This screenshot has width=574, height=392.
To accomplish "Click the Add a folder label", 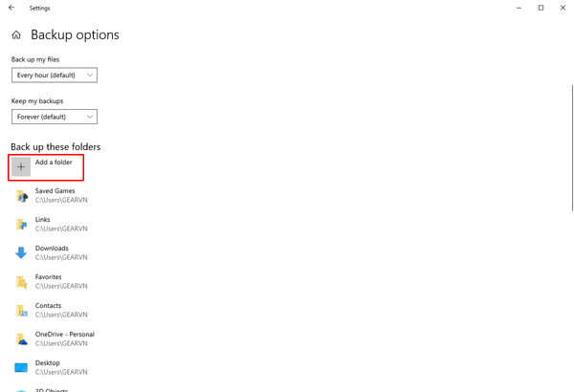I will click(54, 163).
